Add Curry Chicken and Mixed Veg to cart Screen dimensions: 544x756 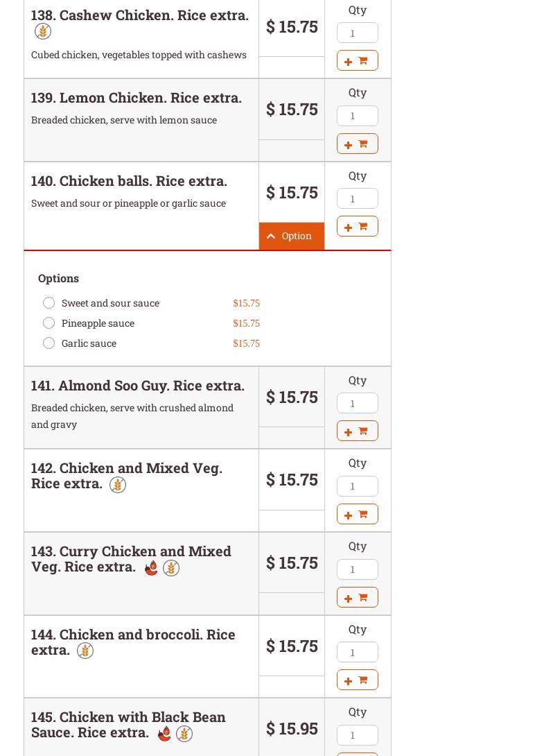click(357, 597)
